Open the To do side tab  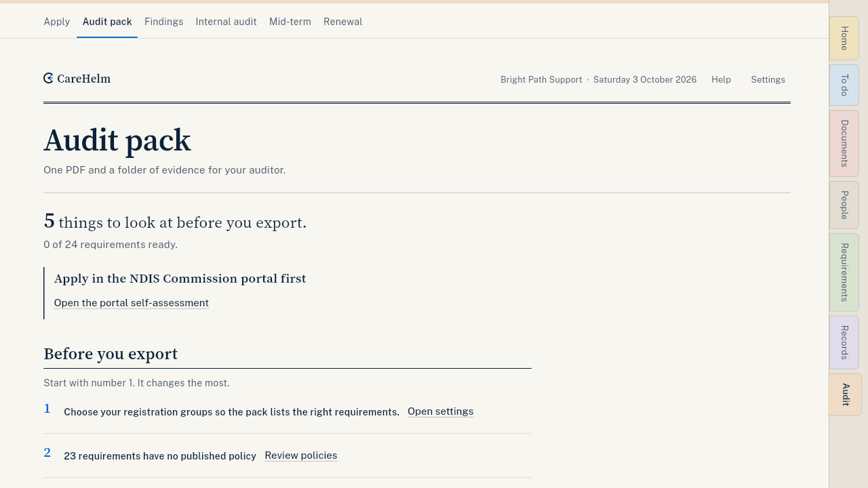tap(844, 85)
